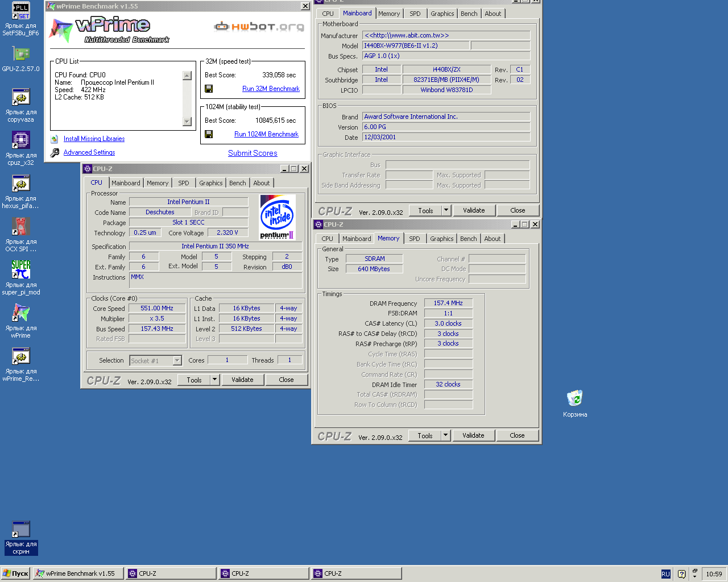Run the 1024M Benchmark

[266, 134]
